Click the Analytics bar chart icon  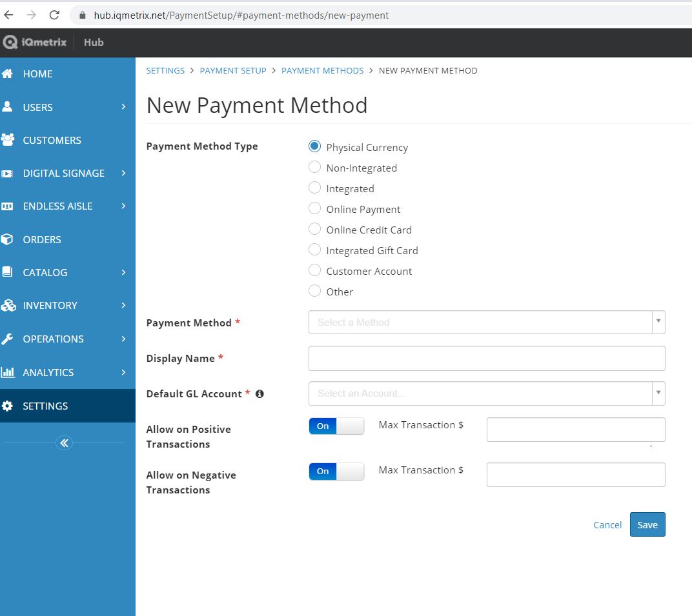click(8, 372)
